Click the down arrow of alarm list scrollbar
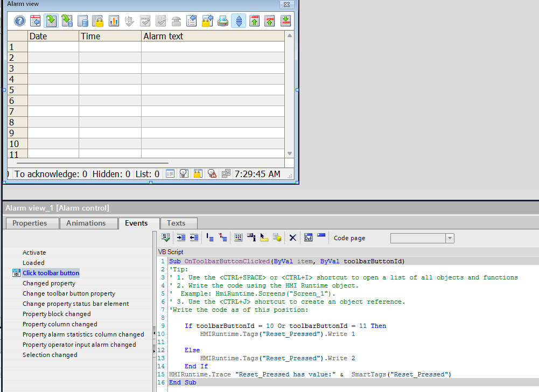Image resolution: width=539 pixels, height=392 pixels. click(290, 153)
